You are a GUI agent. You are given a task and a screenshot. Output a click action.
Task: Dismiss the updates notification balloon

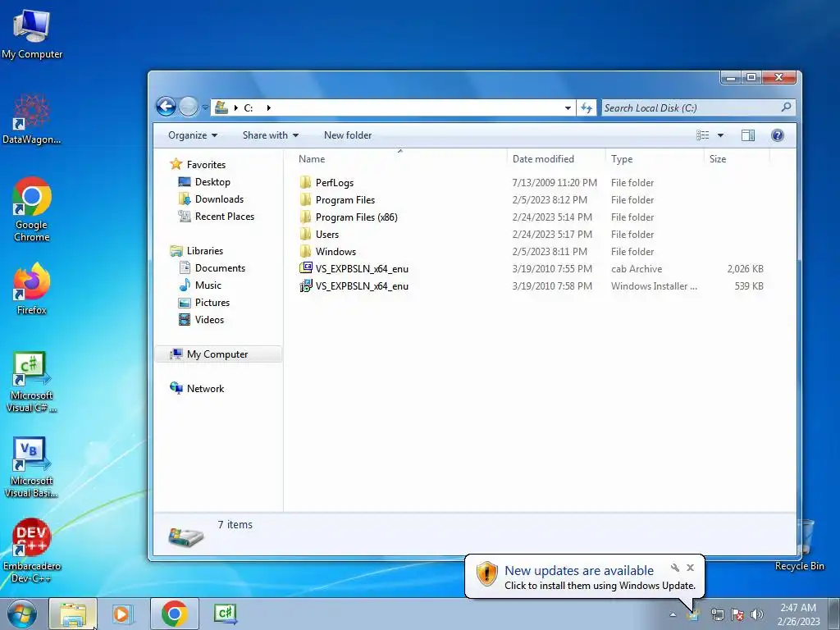tap(690, 568)
